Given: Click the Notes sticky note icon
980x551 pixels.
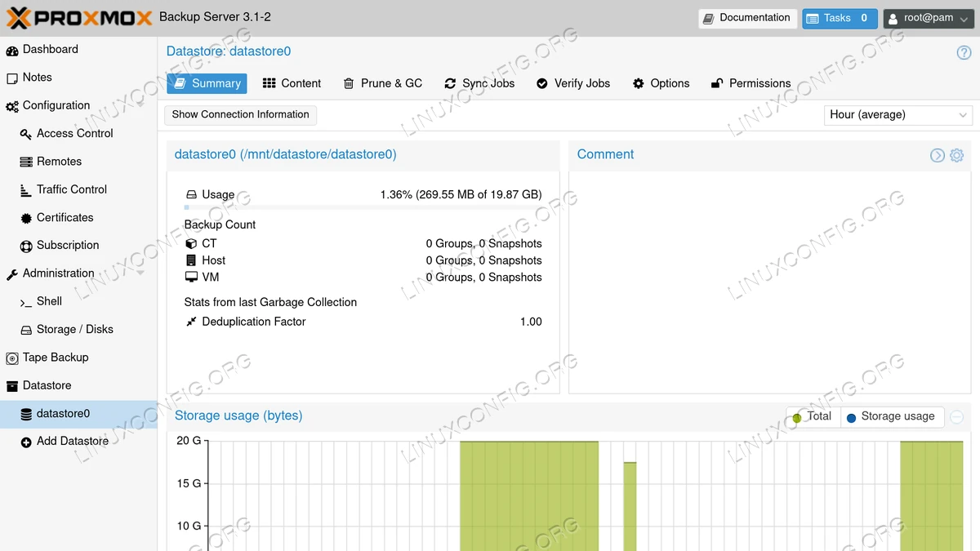Looking at the screenshot, I should click(12, 78).
